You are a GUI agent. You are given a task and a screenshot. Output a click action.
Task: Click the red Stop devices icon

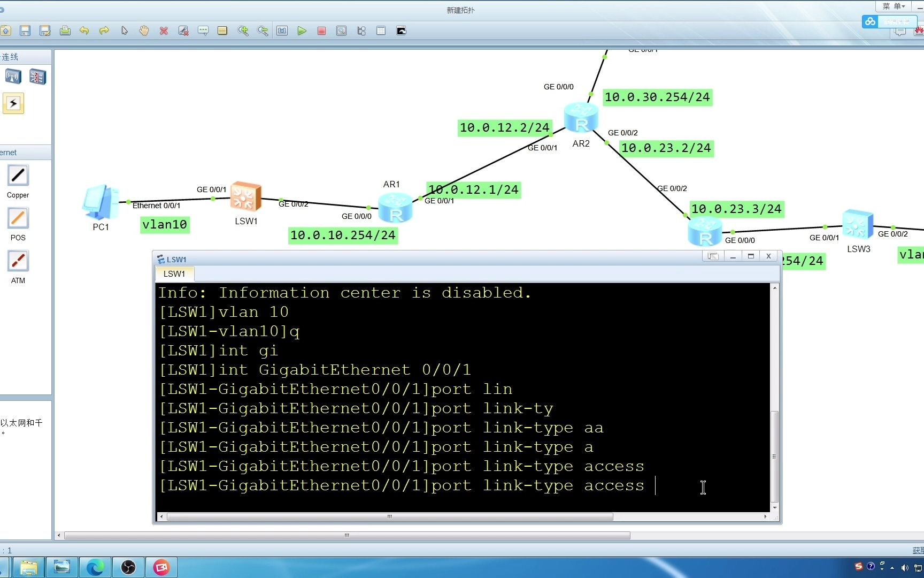321,31
